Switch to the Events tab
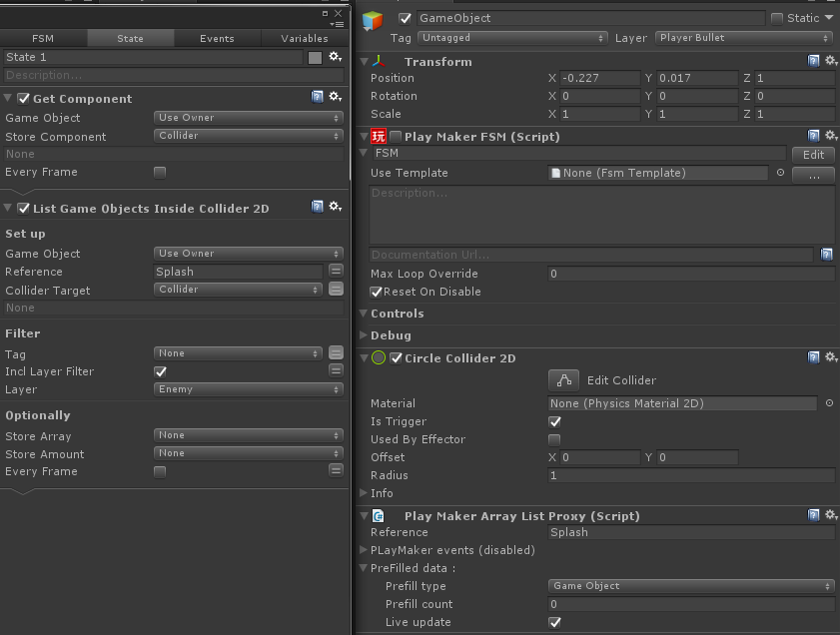840x635 pixels. (217, 39)
